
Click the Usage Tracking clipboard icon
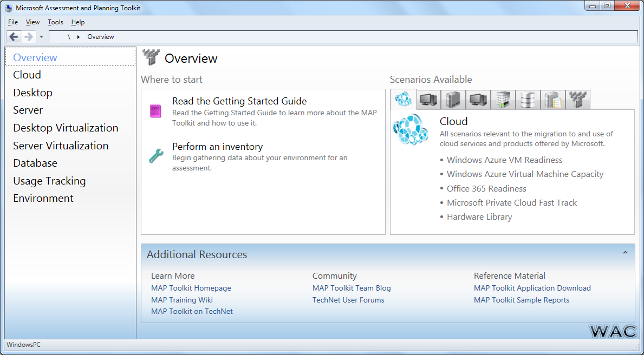[x=552, y=100]
